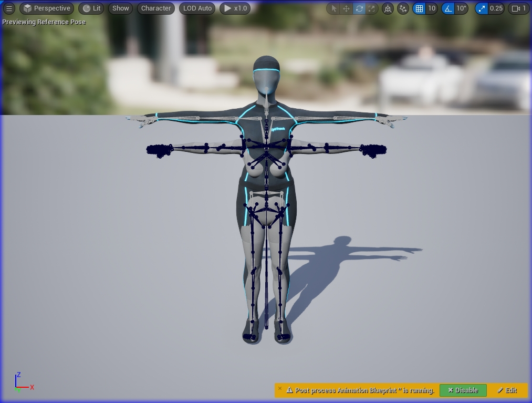
Task: Open the camera speed setting
Action: point(518,8)
